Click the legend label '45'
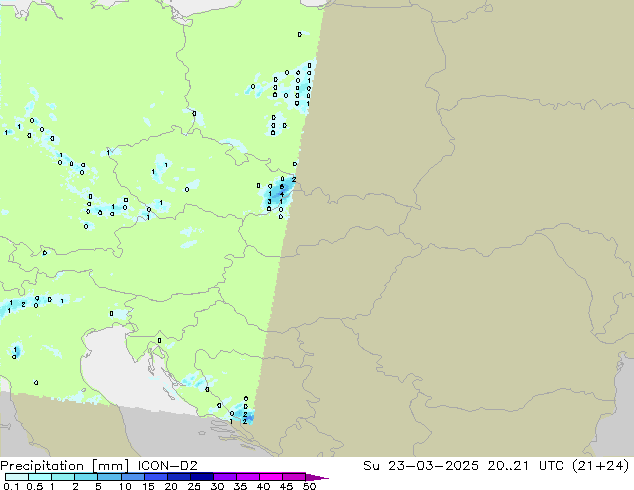The width and height of the screenshot is (634, 490). tap(286, 486)
